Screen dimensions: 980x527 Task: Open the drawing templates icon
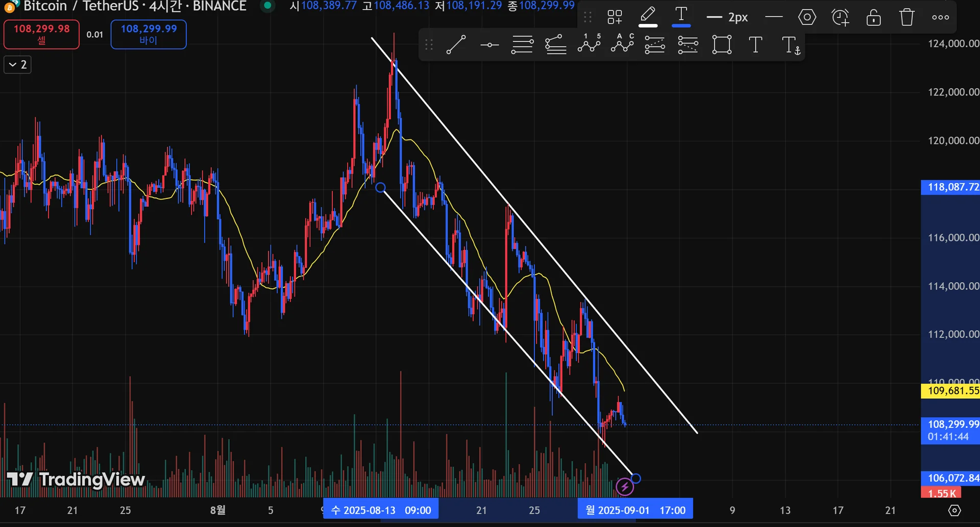coord(615,17)
